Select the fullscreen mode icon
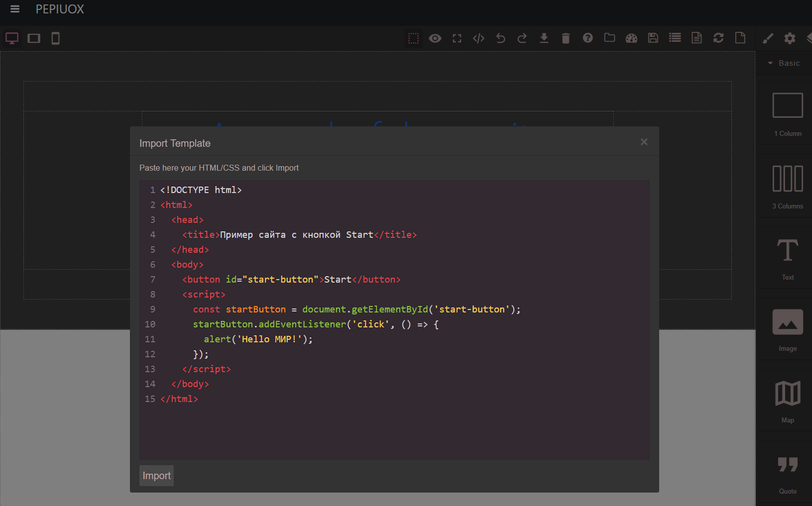Image resolution: width=812 pixels, height=506 pixels. (x=457, y=38)
